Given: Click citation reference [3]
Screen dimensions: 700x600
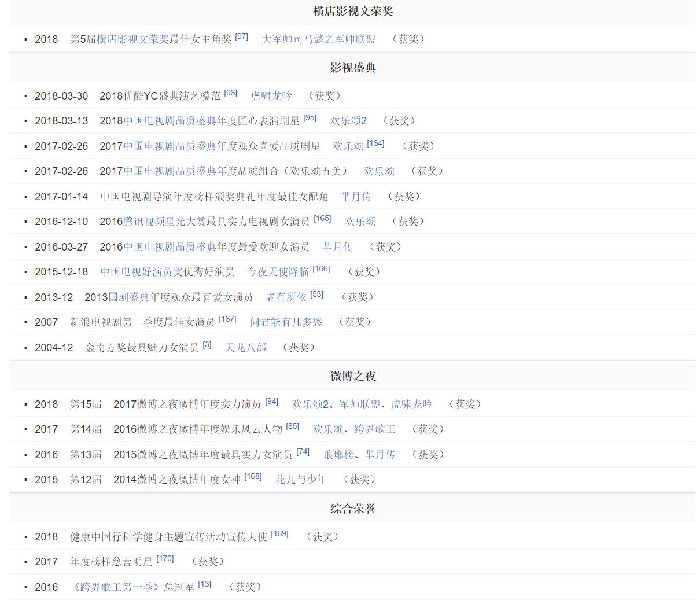Looking at the screenshot, I should (207, 344).
